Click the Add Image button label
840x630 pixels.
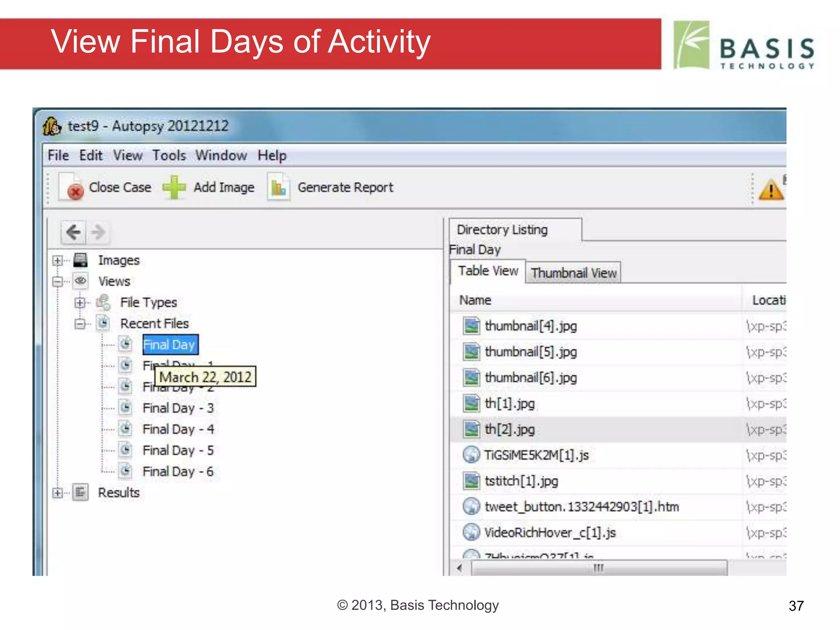click(x=224, y=187)
